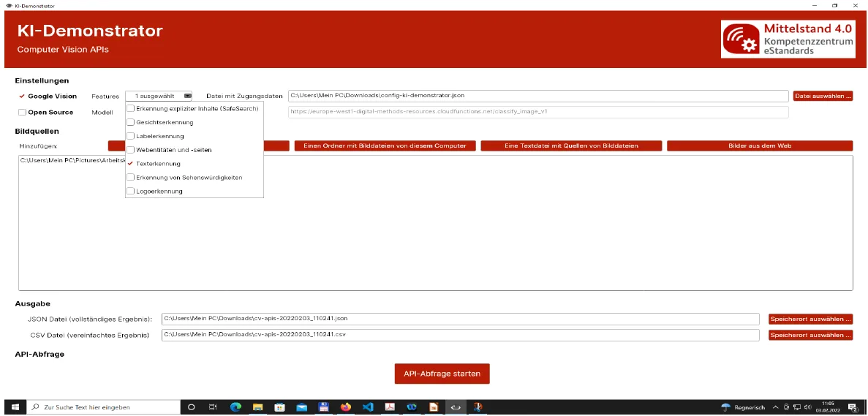Open network status tray icon
Image resolution: width=868 pixels, height=416 pixels.
tap(797, 407)
